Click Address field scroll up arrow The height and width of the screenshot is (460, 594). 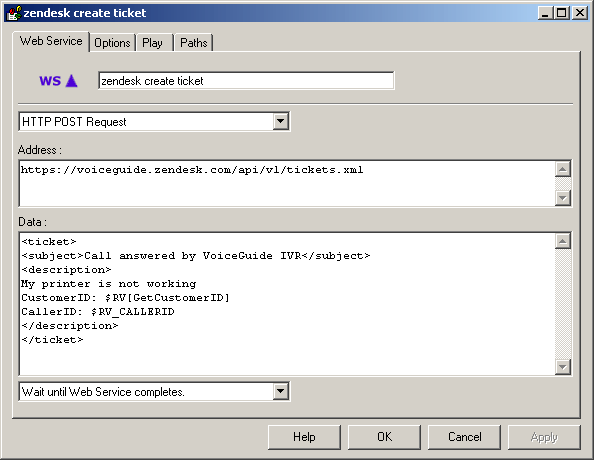(563, 169)
